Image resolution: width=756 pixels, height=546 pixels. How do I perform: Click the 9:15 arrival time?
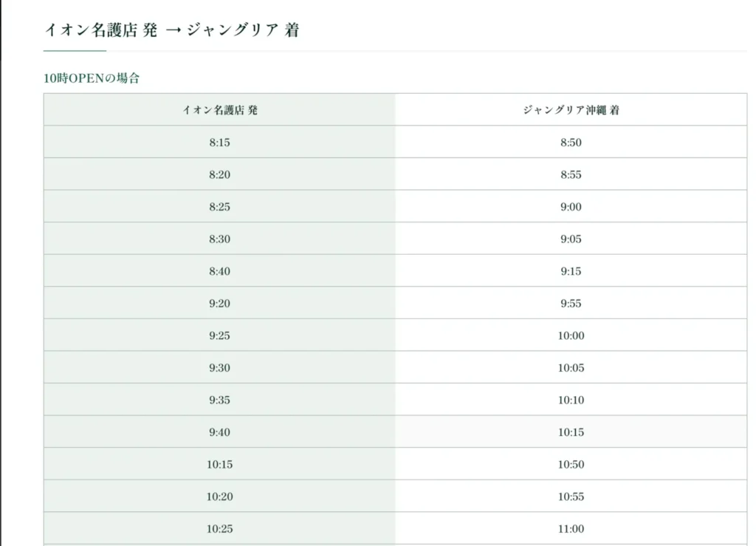click(x=571, y=271)
